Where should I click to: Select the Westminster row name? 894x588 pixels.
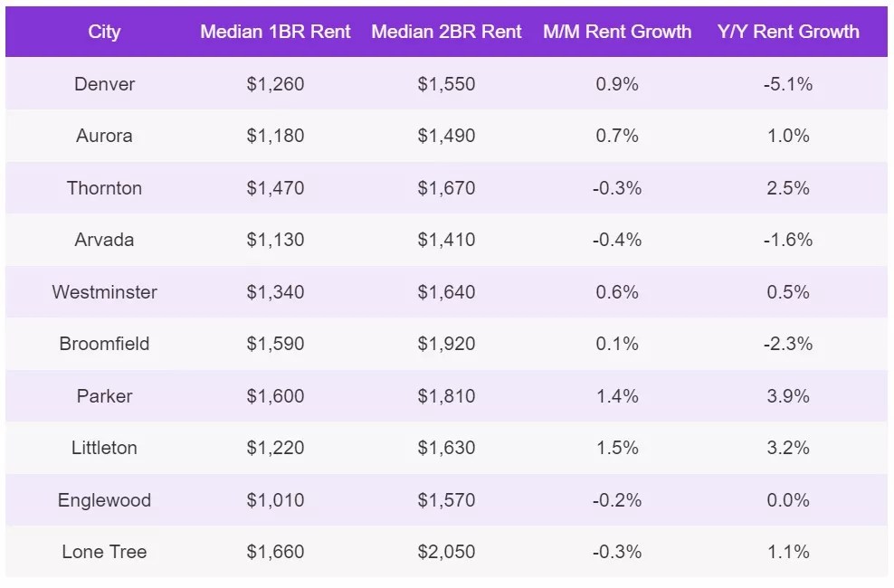104,292
